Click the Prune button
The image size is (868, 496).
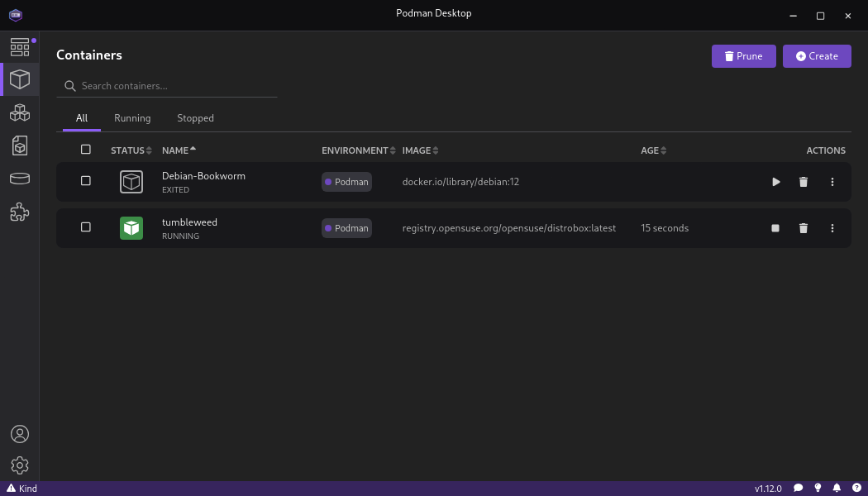tap(743, 56)
